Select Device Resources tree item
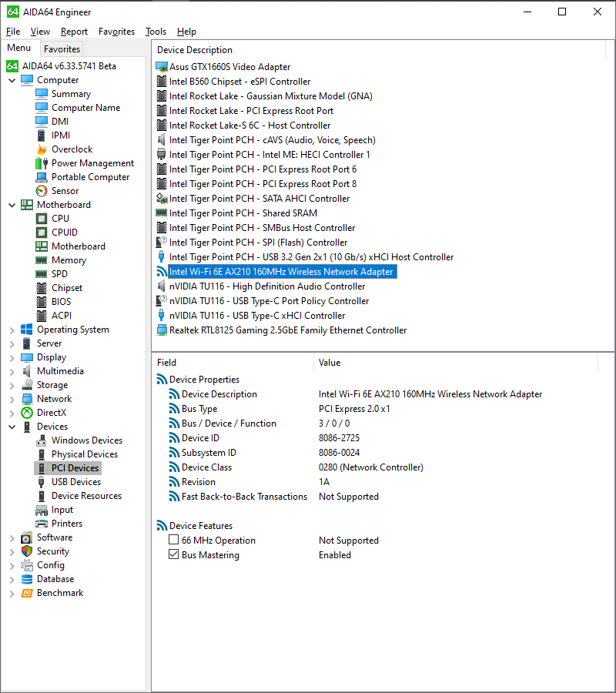Viewport: 616px width, 693px height. (86, 496)
